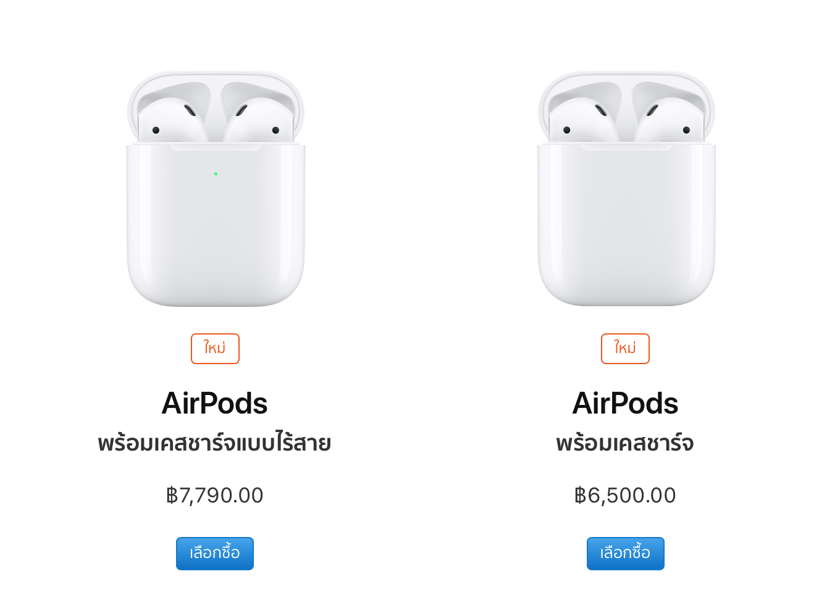Click the body of the case without the LED
The image size is (840, 616).
pyautogui.click(x=626, y=225)
